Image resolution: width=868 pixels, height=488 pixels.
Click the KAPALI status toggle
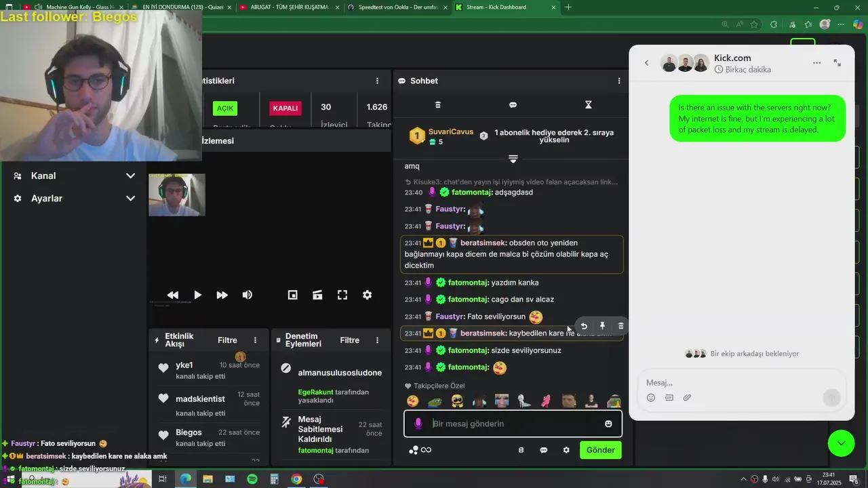[x=285, y=108]
